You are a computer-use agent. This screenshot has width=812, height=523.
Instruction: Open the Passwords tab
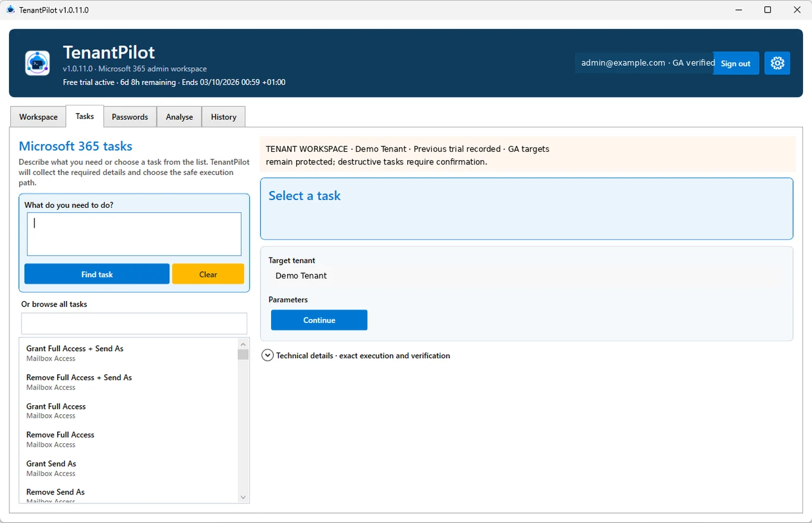click(x=130, y=117)
